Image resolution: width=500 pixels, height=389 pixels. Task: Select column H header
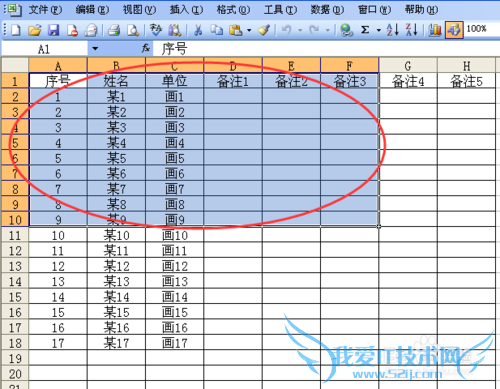[466, 66]
